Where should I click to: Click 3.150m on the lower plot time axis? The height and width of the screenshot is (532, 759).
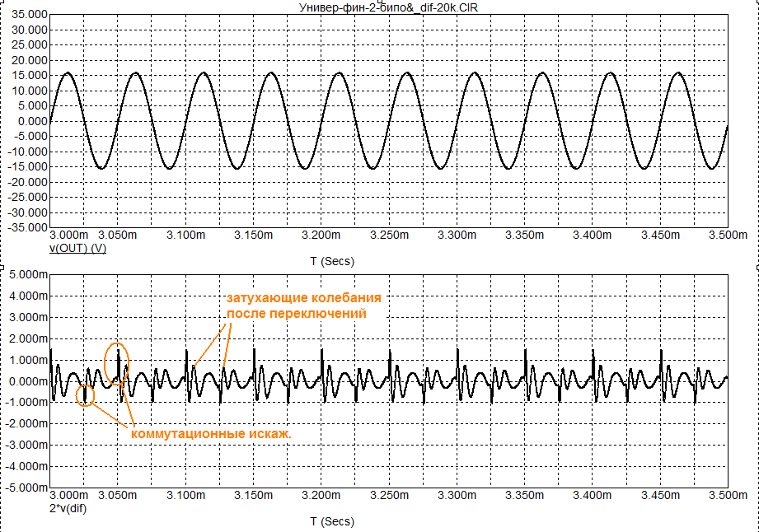(x=253, y=495)
